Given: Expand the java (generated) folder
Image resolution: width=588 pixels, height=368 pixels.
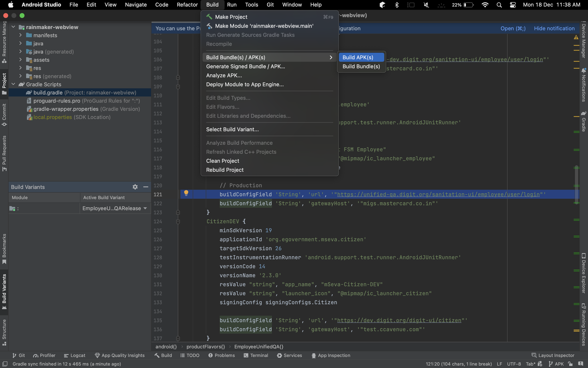Looking at the screenshot, I should [x=21, y=52].
